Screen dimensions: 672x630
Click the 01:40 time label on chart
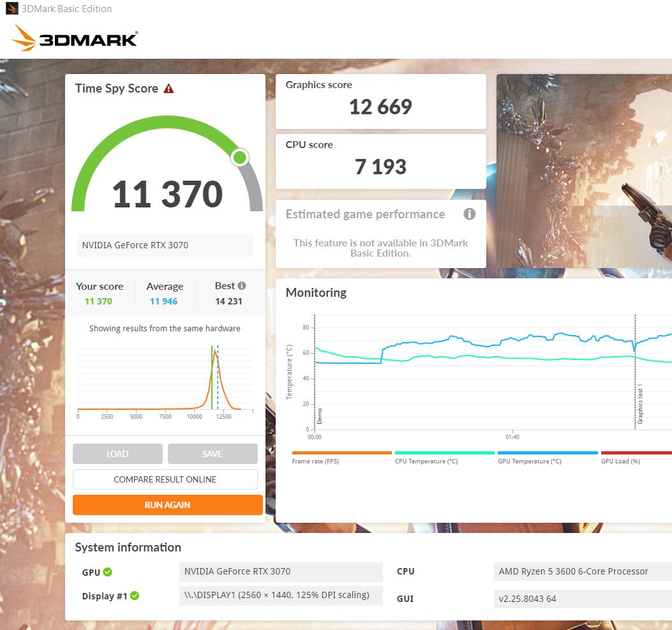(x=512, y=437)
